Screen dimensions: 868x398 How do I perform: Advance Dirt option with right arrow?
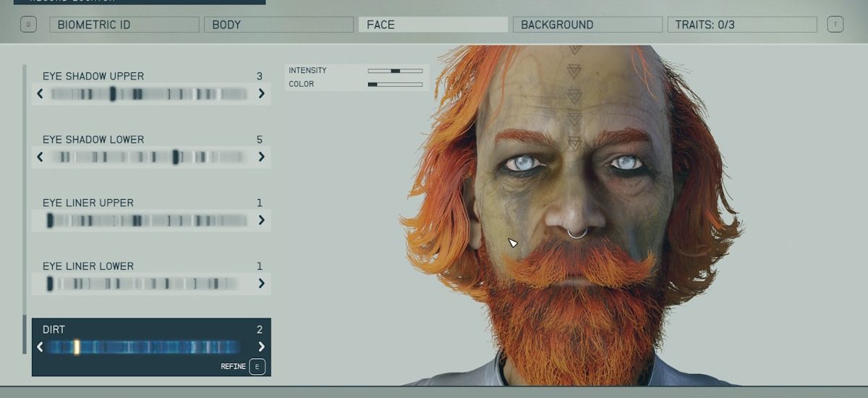click(261, 347)
